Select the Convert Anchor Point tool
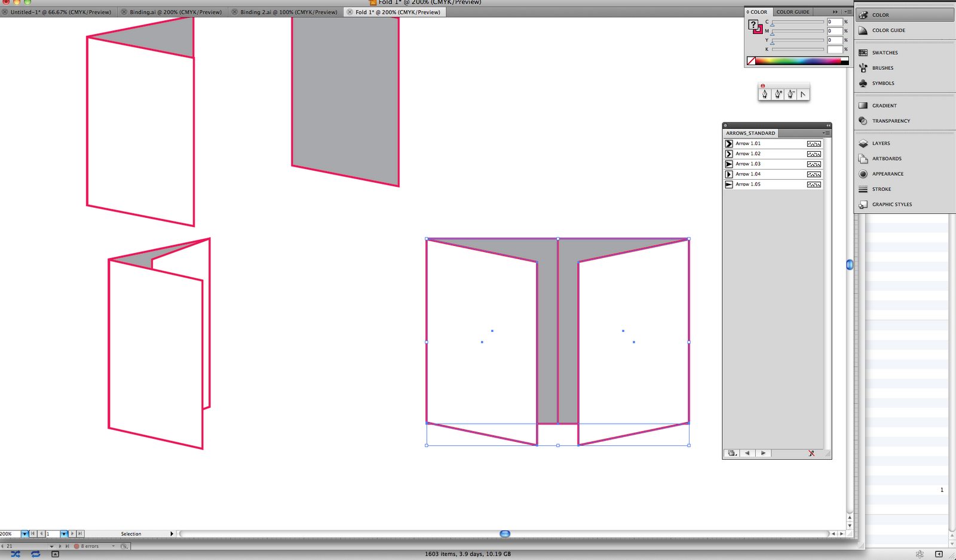Image resolution: width=956 pixels, height=560 pixels. click(x=802, y=94)
